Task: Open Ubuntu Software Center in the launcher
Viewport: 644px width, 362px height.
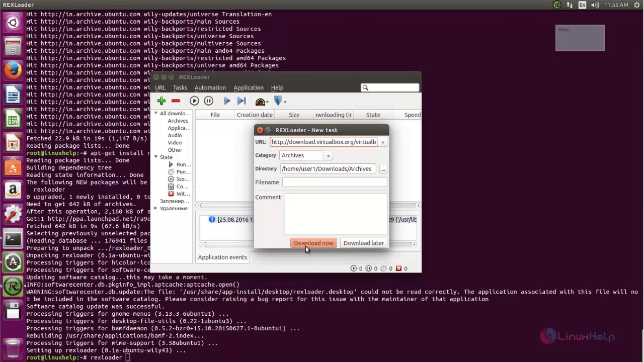Action: [13, 167]
